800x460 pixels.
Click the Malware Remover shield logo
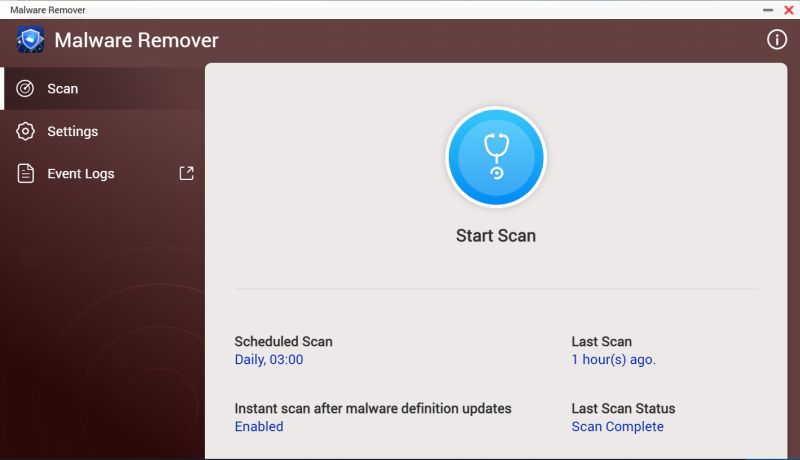tap(30, 40)
